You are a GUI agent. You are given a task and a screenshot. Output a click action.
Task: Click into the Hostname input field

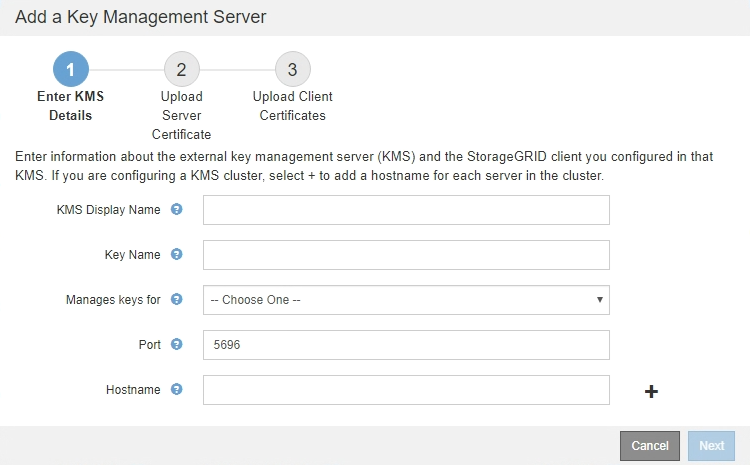(x=405, y=390)
